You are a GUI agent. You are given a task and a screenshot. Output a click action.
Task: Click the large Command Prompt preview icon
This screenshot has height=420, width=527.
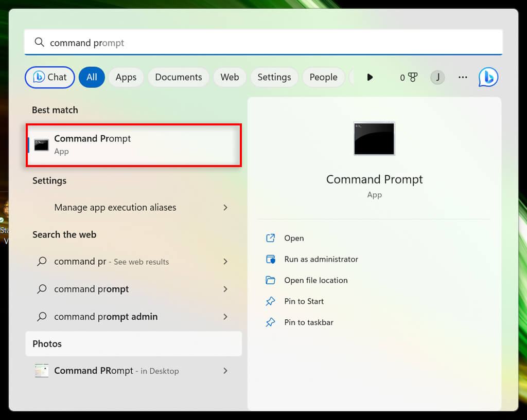point(374,138)
